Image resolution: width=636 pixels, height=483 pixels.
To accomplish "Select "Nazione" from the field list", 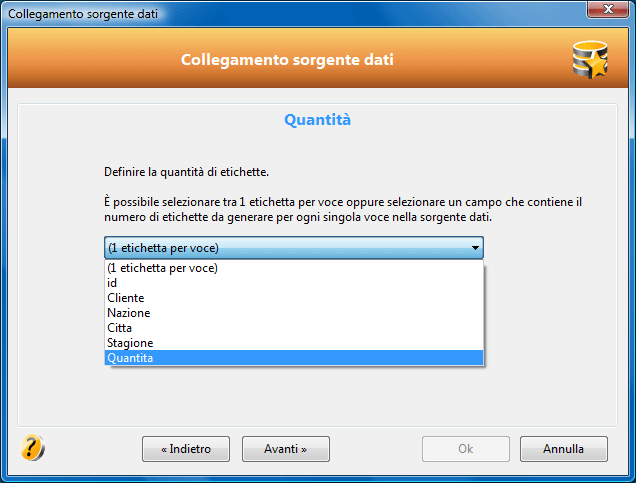I will 294,313.
